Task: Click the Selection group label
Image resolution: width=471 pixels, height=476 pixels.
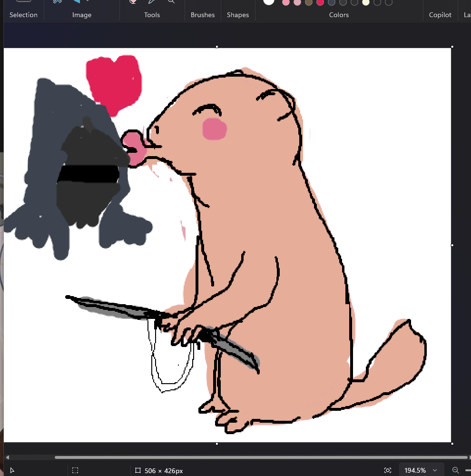Action: 23,15
